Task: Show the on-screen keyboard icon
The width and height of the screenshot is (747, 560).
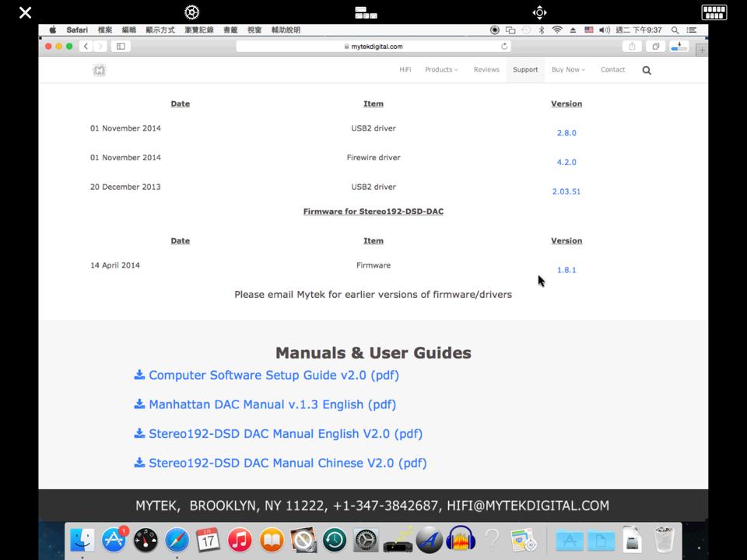Action: [x=714, y=12]
